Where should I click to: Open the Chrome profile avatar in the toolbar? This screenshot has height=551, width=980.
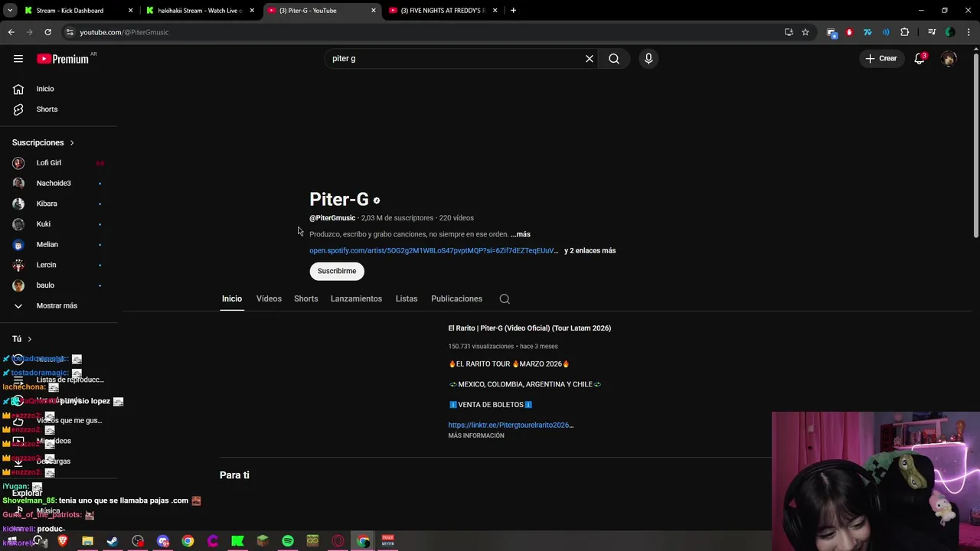(x=950, y=32)
